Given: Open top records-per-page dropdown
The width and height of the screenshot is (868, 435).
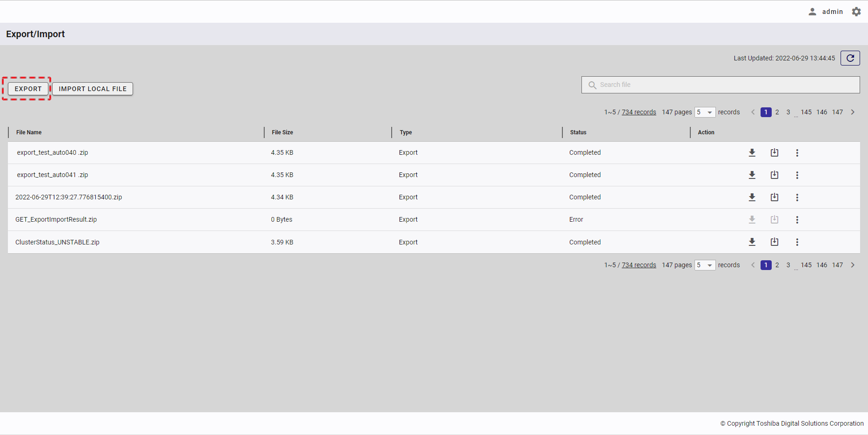Looking at the screenshot, I should pos(705,112).
